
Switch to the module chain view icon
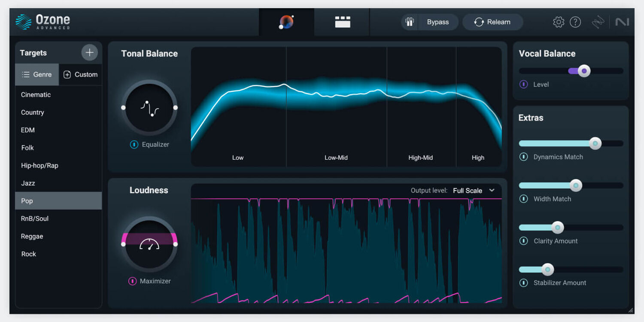coord(343,22)
